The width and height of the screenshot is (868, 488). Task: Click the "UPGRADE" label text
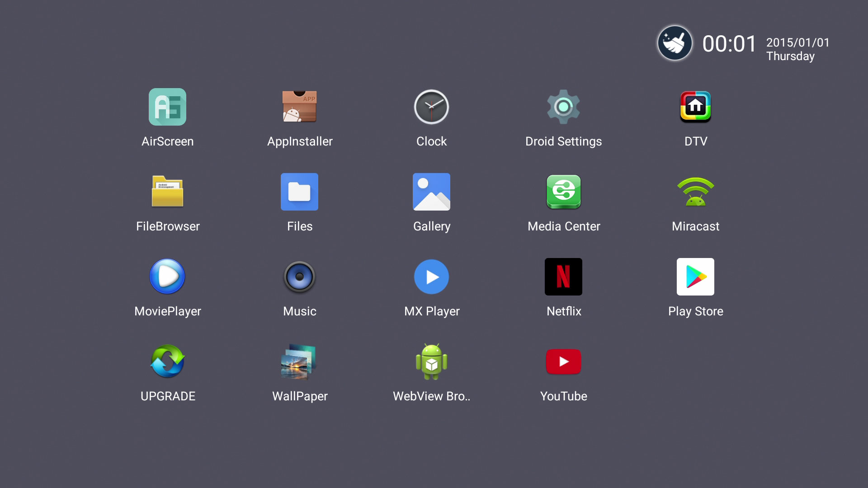(168, 396)
